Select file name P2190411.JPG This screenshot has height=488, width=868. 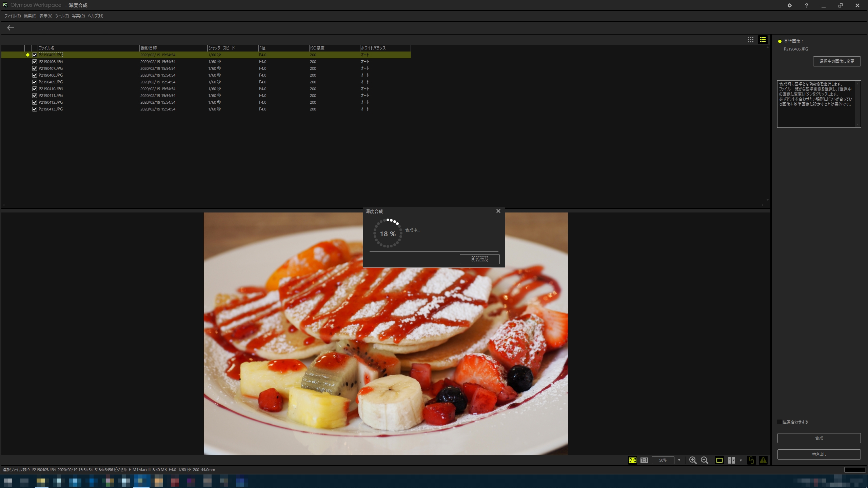[51, 96]
